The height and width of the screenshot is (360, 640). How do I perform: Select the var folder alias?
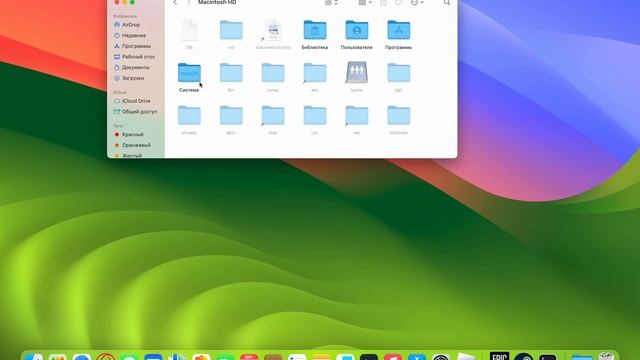click(x=357, y=120)
